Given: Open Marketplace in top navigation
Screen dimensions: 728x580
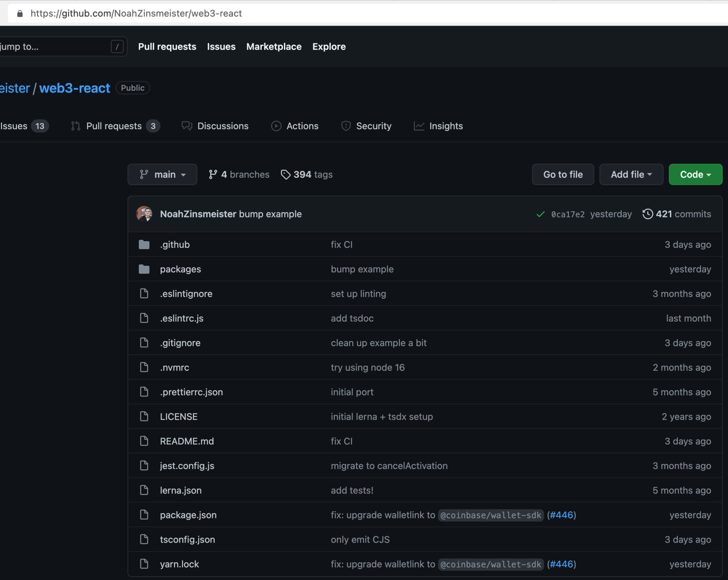Looking at the screenshot, I should click(x=274, y=46).
